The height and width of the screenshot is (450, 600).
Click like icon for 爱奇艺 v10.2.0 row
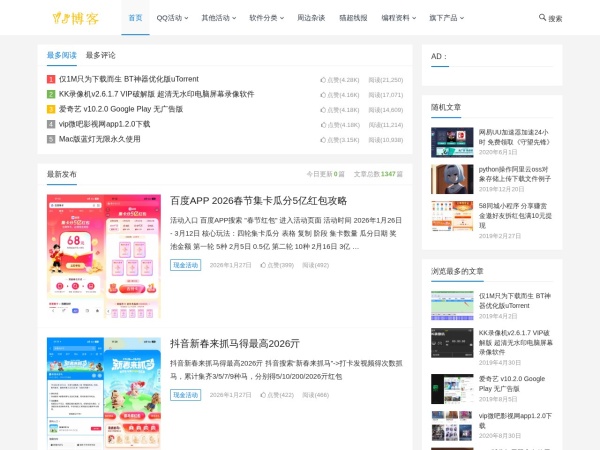[323, 110]
